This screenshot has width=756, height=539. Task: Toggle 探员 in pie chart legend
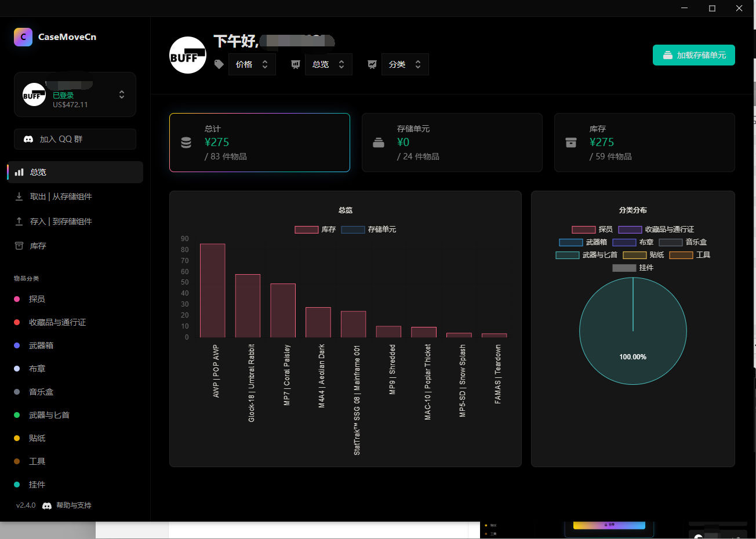(592, 230)
